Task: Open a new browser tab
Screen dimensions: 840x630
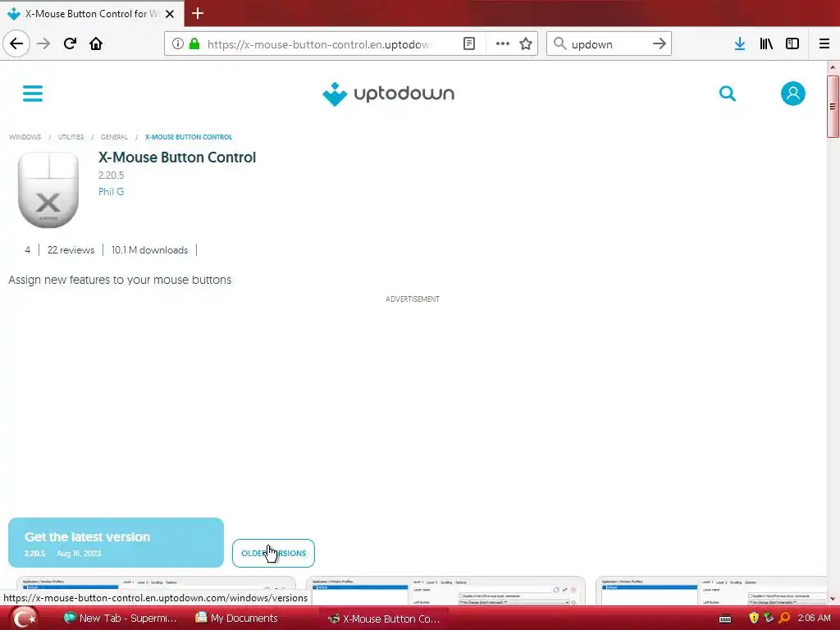Action: click(197, 13)
